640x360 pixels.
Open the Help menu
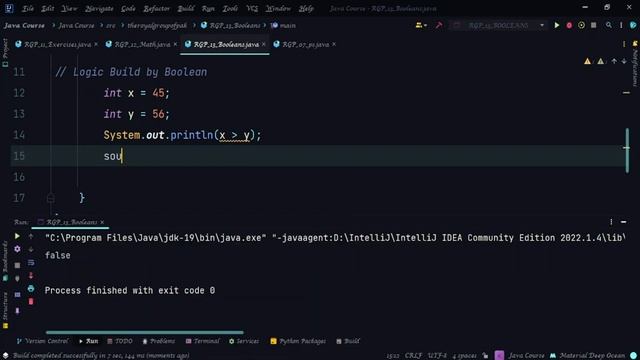coord(306,8)
